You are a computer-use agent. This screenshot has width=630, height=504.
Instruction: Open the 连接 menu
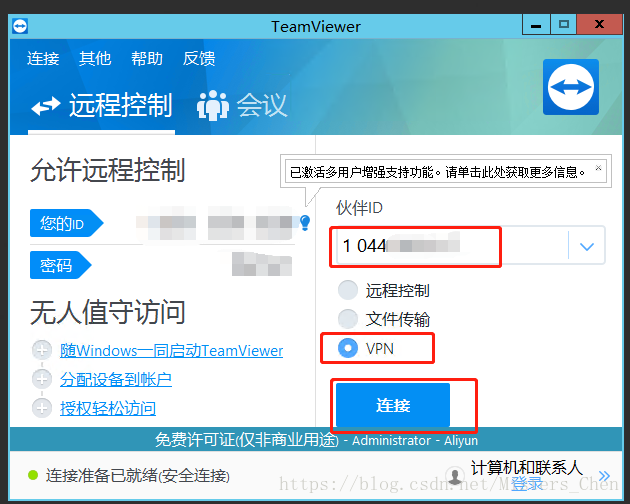(43, 59)
